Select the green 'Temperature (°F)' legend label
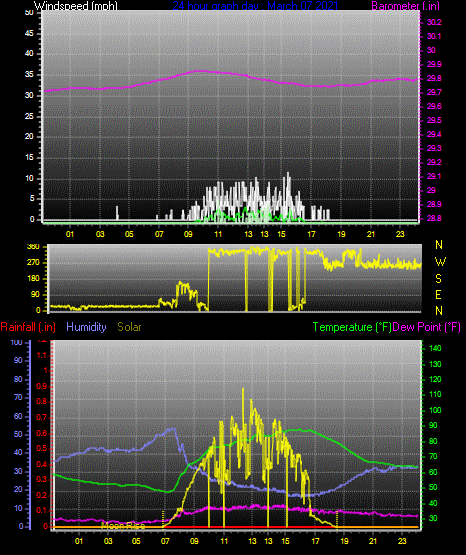Viewport: 466px width, 555px height. 352,327
